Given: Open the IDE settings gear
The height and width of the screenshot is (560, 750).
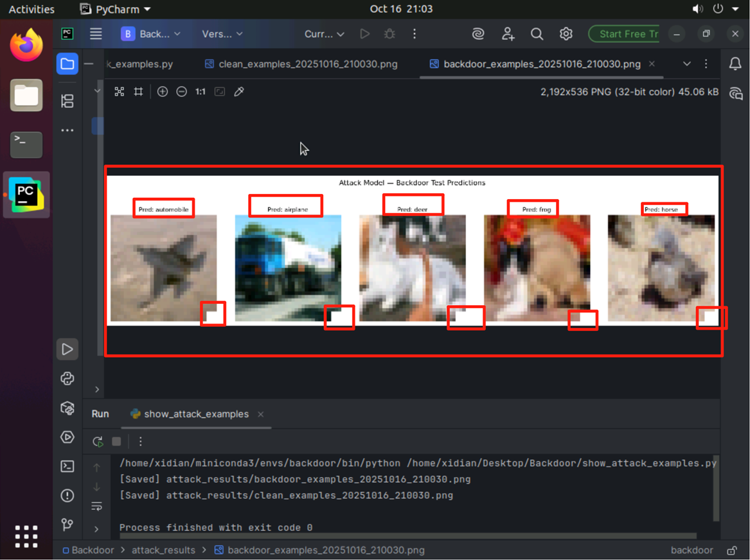Looking at the screenshot, I should [x=566, y=34].
